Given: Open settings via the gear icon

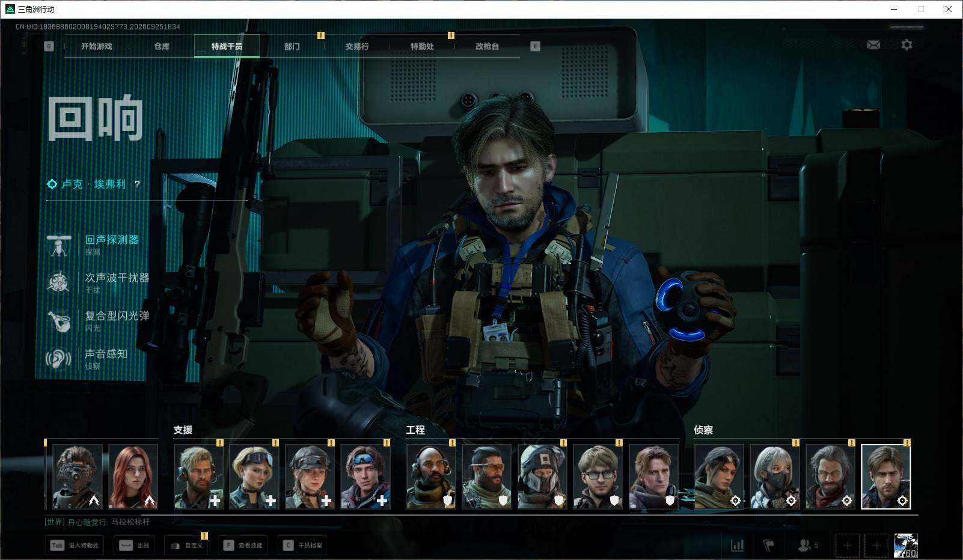Looking at the screenshot, I should point(906,45).
